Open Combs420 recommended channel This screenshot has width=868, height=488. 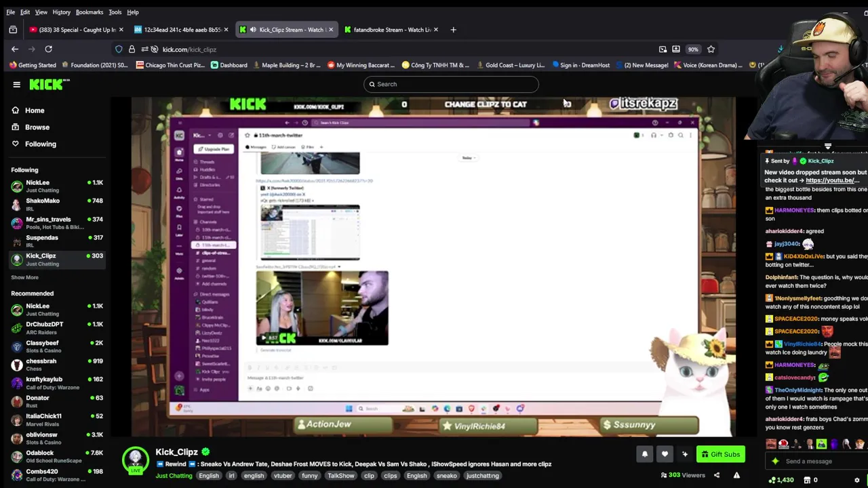(x=57, y=474)
